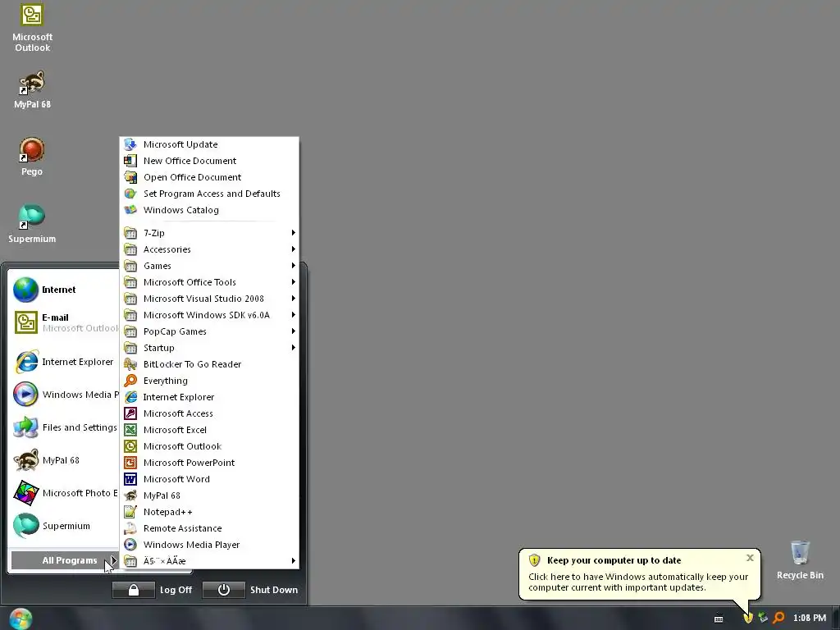Select the Supermium desktop icon
This screenshot has width=840, height=630.
[x=32, y=224]
